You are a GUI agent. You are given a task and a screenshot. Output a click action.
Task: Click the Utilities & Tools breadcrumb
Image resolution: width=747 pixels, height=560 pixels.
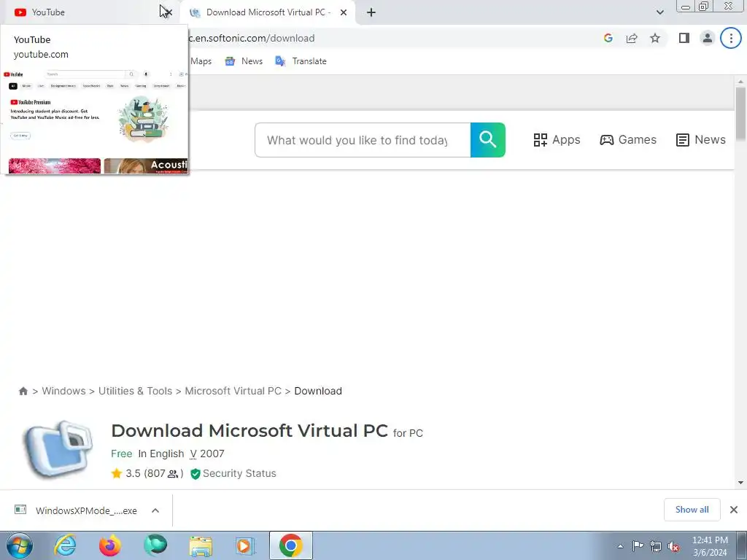pyautogui.click(x=135, y=391)
